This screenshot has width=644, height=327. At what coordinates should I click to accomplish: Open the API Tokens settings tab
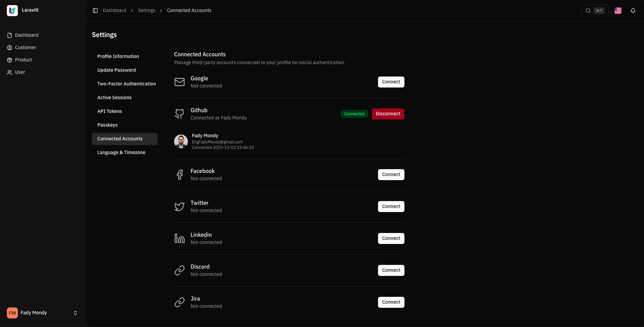[110, 111]
